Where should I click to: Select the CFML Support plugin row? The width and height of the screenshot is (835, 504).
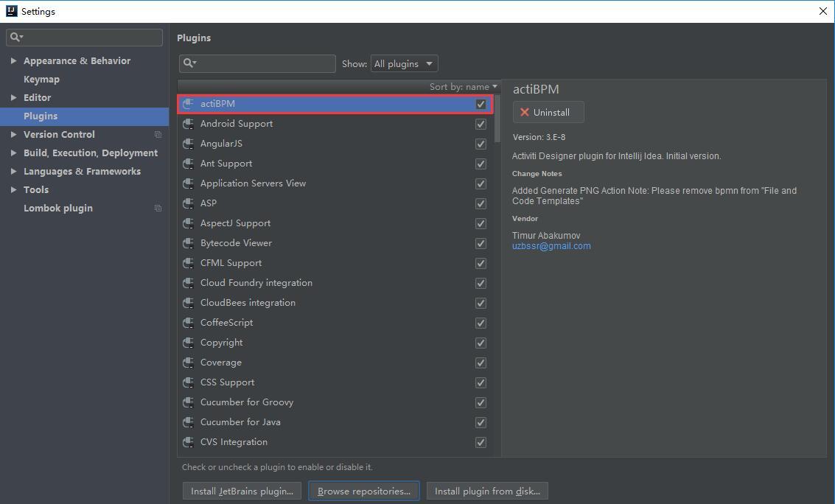coord(335,263)
